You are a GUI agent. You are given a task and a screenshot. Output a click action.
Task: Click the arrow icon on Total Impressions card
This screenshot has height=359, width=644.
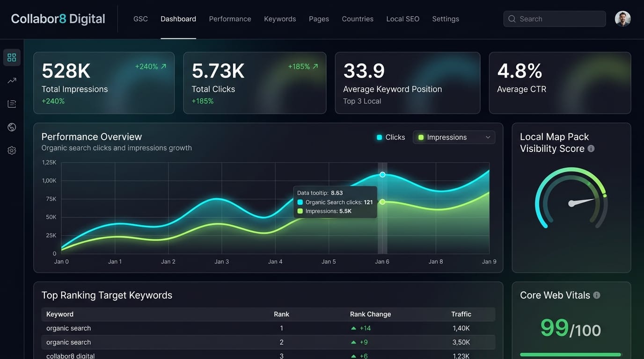163,66
